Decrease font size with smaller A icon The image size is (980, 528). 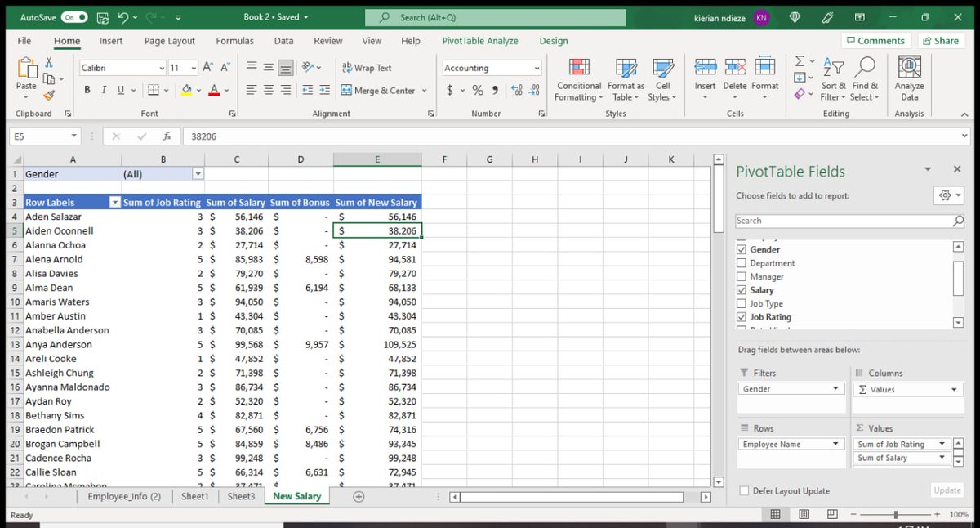click(x=226, y=67)
